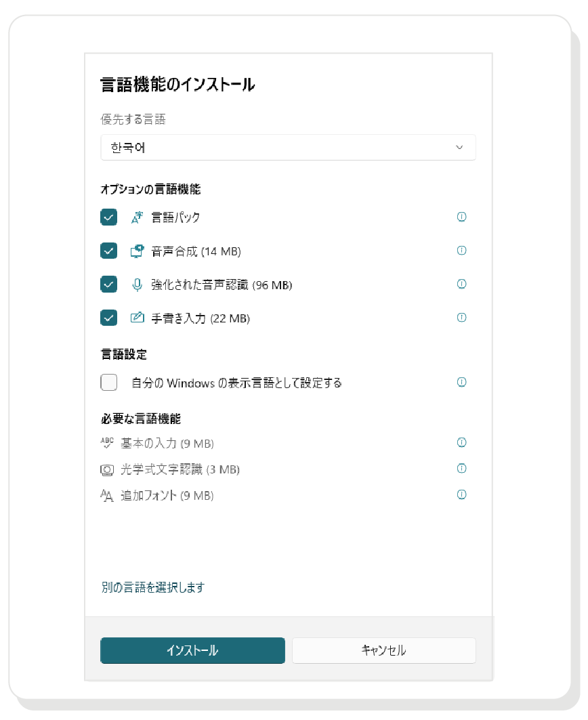Click the fonts icon beside 追加フォント
Viewport: 588px width, 720px height.
click(x=107, y=495)
